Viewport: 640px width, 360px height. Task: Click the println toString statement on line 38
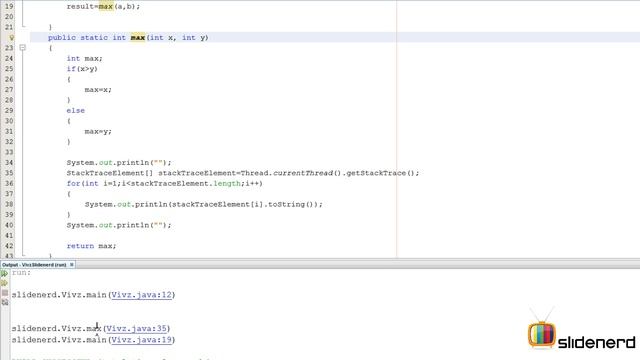[204, 204]
